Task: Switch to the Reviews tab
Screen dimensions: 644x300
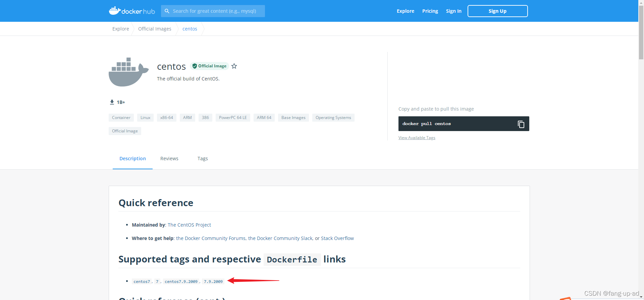Action: coord(169,159)
